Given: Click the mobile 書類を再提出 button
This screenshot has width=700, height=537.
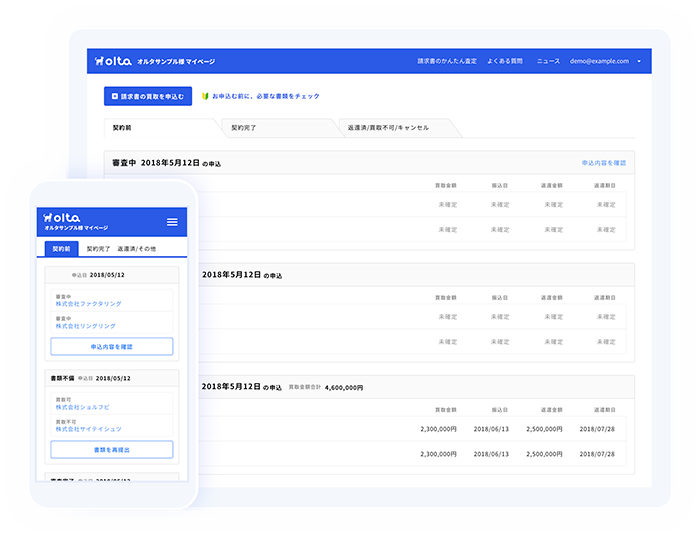Looking at the screenshot, I should pyautogui.click(x=112, y=450).
